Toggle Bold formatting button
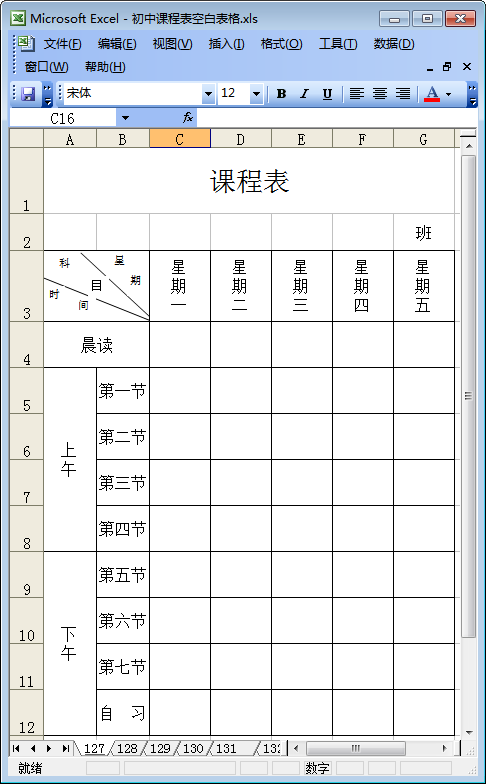The width and height of the screenshot is (486, 784). 282,94
